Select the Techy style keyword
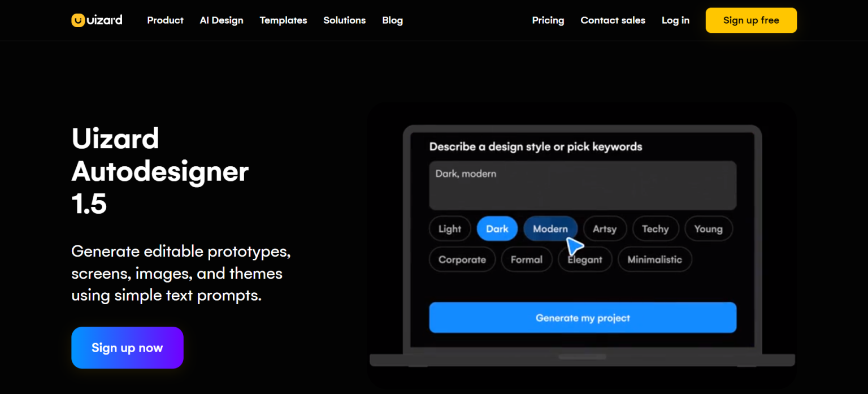 655,229
